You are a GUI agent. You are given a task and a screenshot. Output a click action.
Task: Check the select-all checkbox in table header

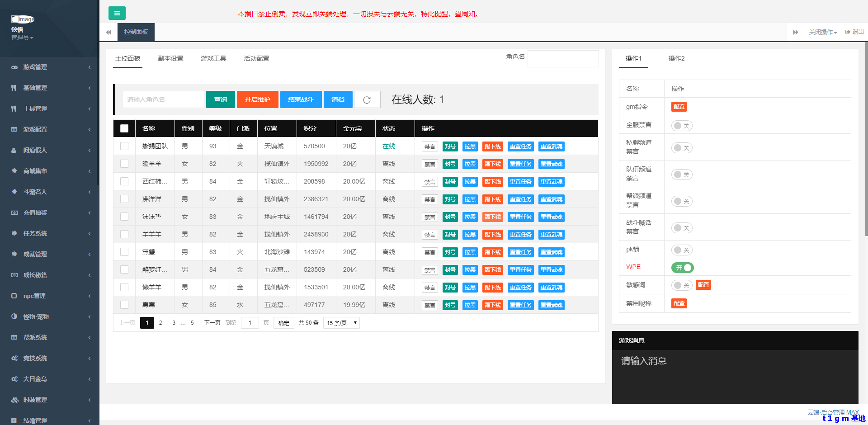pyautogui.click(x=124, y=128)
